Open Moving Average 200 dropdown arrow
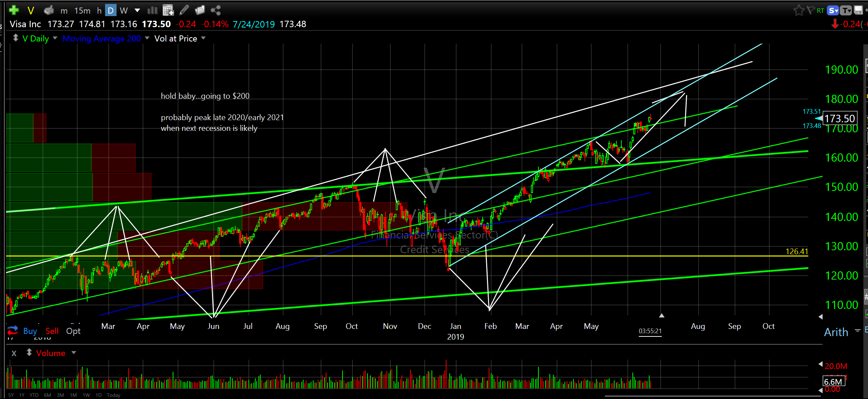 click(x=147, y=38)
